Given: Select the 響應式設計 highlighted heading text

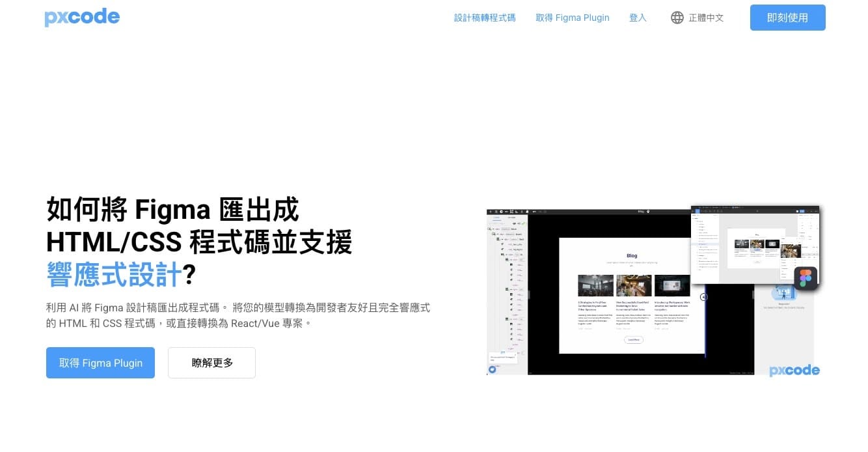Looking at the screenshot, I should (114, 275).
